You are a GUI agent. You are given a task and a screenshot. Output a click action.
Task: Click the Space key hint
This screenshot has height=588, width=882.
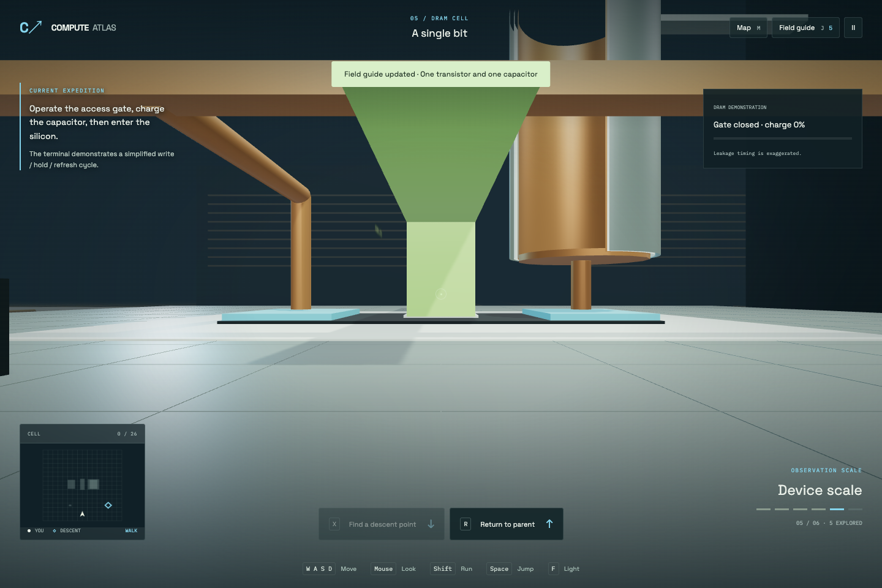pyautogui.click(x=499, y=569)
